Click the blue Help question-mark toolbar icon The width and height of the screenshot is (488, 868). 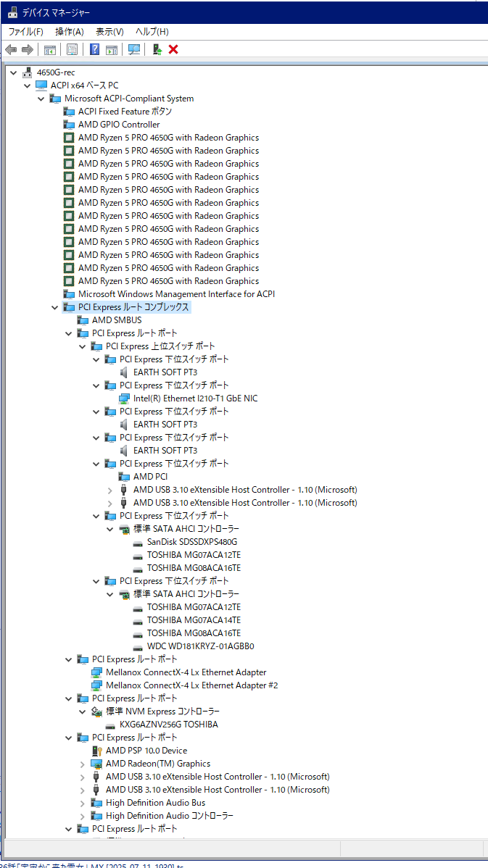[95, 50]
